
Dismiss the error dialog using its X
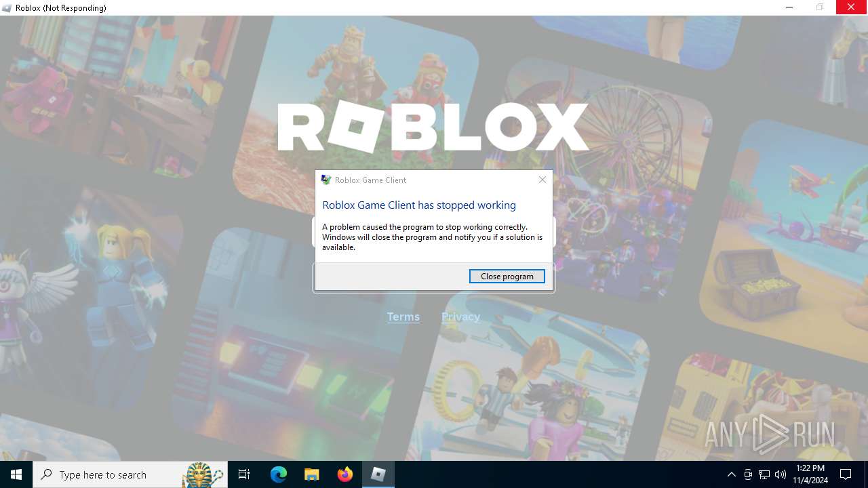coord(542,180)
